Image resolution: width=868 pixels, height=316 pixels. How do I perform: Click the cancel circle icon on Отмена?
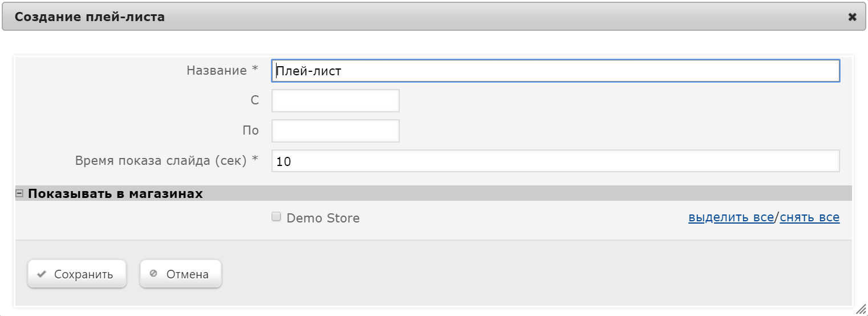tap(153, 274)
